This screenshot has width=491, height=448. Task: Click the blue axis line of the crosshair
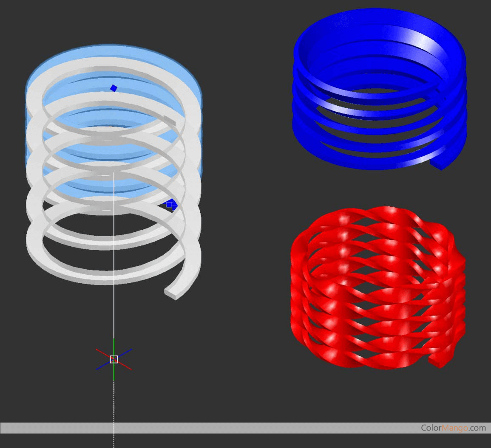coord(126,352)
